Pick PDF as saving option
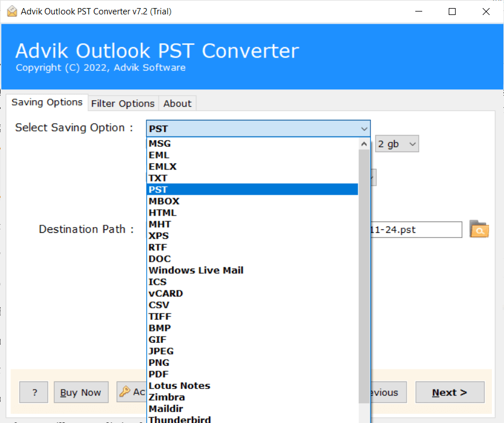This screenshot has height=423, width=504. (x=252, y=374)
